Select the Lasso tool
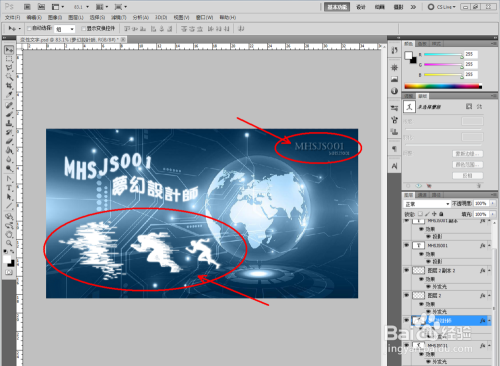 coord(9,68)
